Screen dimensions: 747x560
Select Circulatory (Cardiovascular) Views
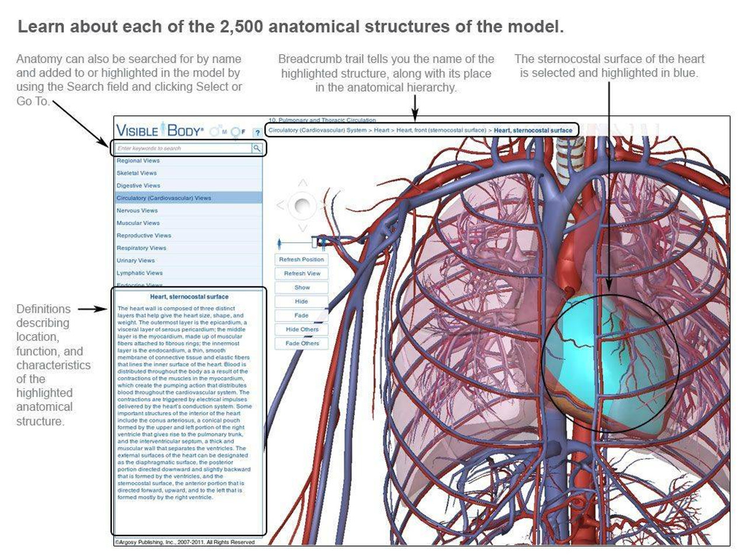point(188,198)
